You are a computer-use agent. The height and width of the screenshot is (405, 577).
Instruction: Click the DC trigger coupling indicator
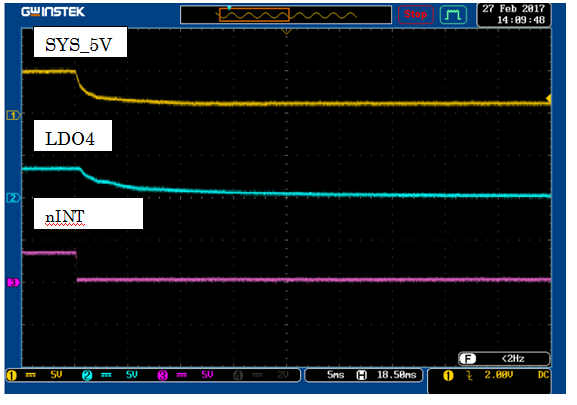coord(543,375)
